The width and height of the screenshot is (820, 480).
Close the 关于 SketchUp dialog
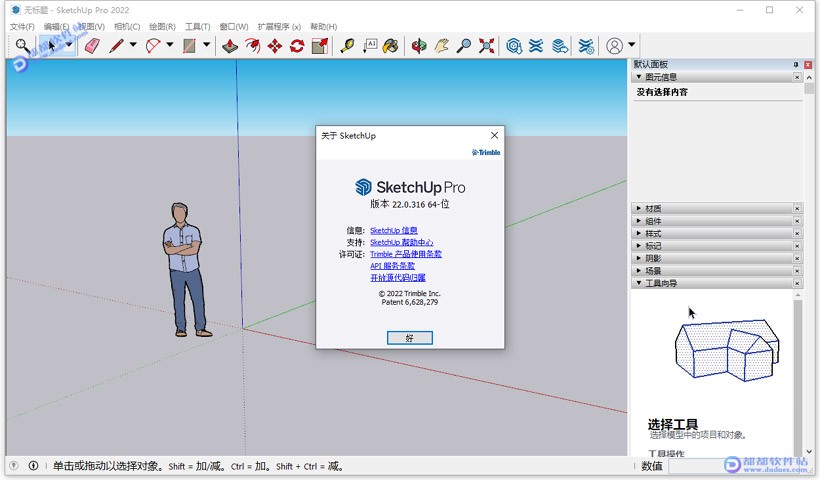point(494,135)
